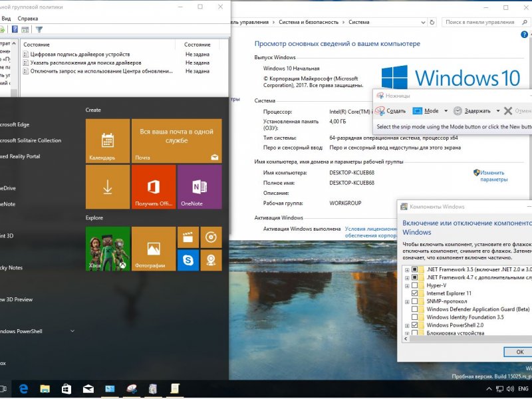Click the filter funnel icon in policy toolbar
Viewport: 532px width, 399px height.
tap(39, 29)
